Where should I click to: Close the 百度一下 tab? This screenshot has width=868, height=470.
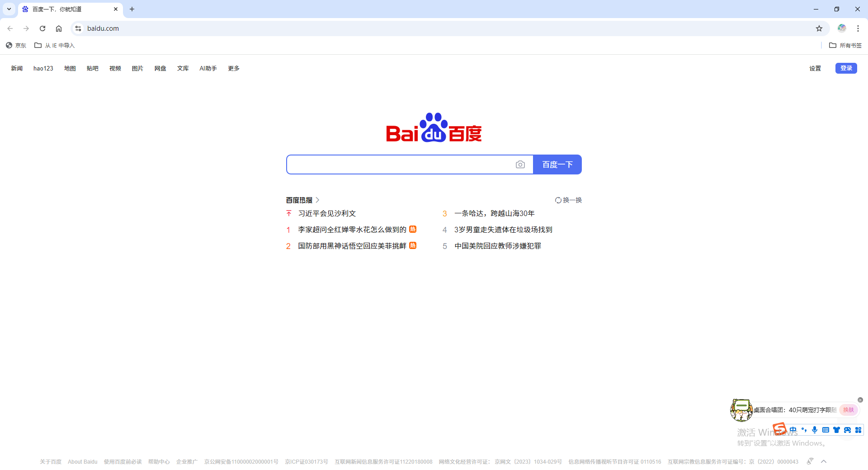click(x=116, y=9)
